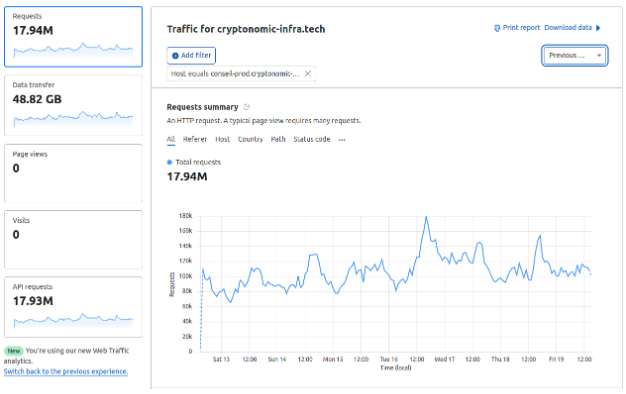Click the Download data link
Screen dimensions: 626x394
[x=568, y=28]
